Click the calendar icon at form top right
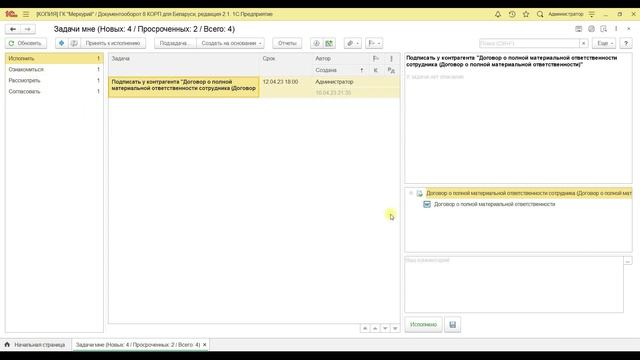The height and width of the screenshot is (360, 640). [578, 29]
